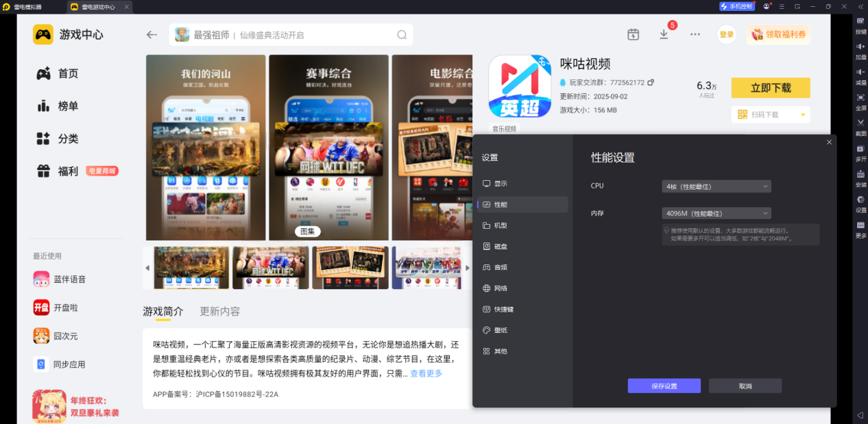
Task: Expand the CPU cores dropdown
Action: tap(716, 186)
